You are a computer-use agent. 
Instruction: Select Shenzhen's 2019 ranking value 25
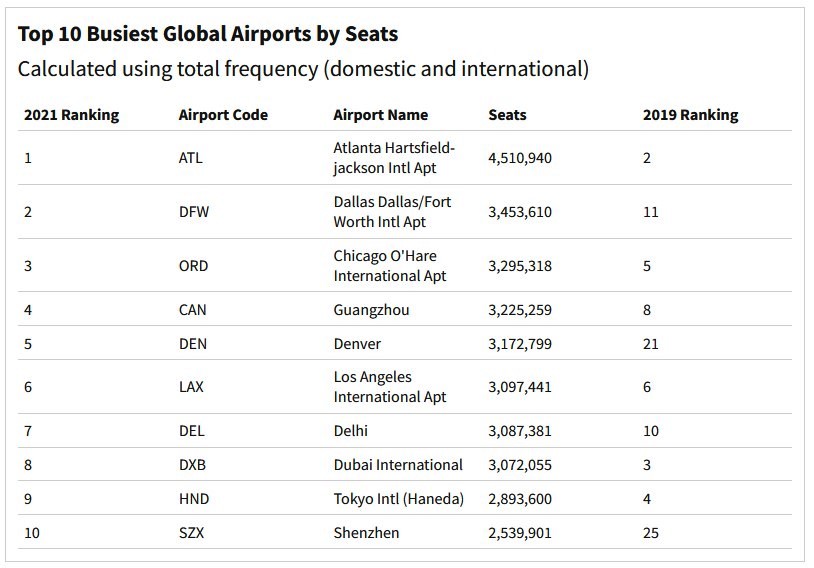pos(651,533)
